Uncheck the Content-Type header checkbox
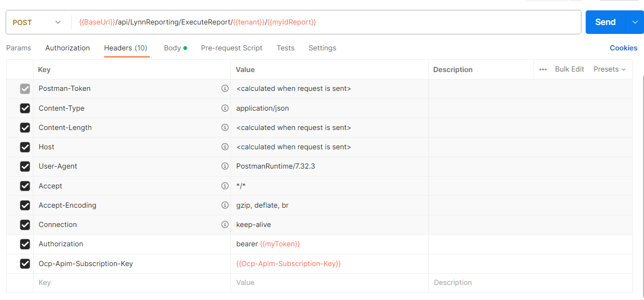Screen dimensions: 644x300 coord(25,108)
